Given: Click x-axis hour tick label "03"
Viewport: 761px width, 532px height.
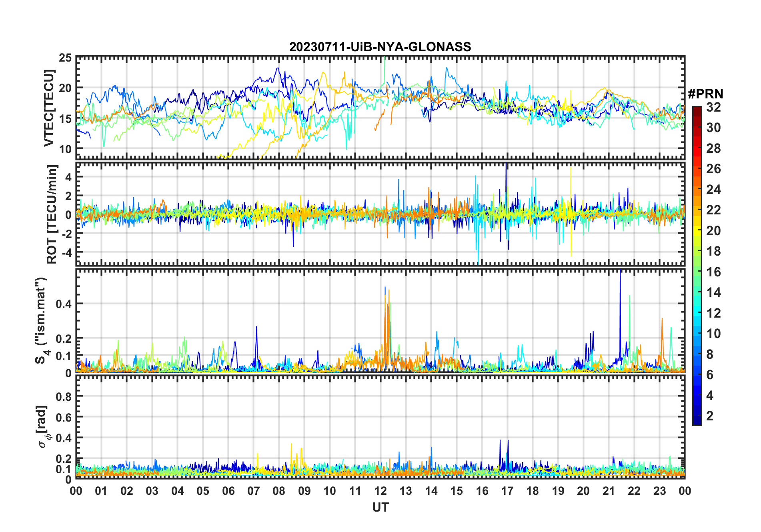Looking at the screenshot, I should click(152, 491).
